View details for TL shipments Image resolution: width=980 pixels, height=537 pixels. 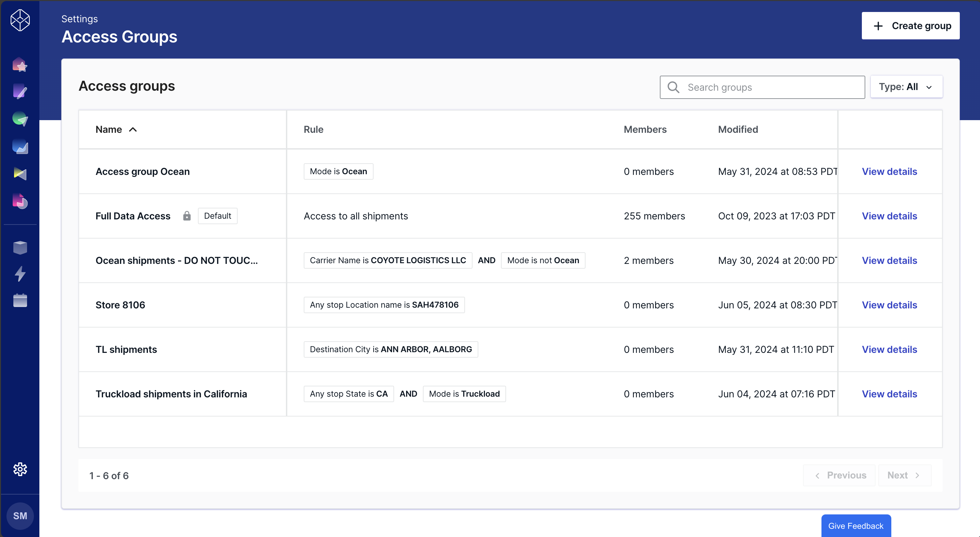889,349
